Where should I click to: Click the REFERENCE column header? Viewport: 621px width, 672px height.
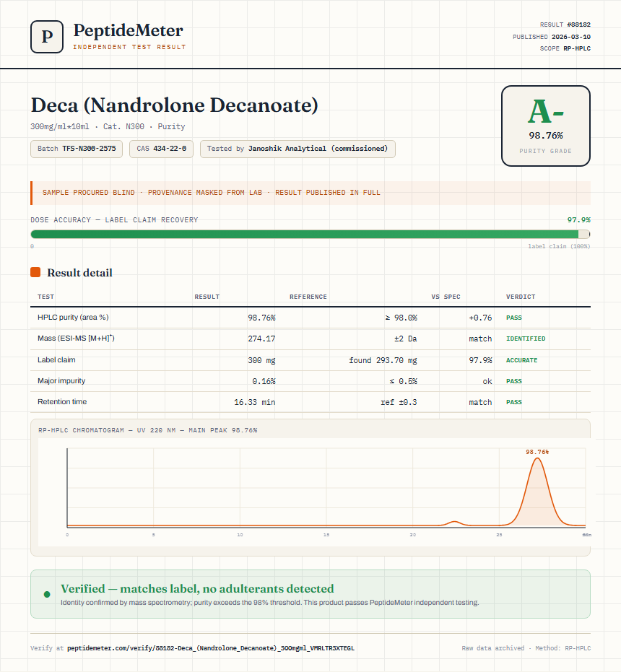click(308, 297)
